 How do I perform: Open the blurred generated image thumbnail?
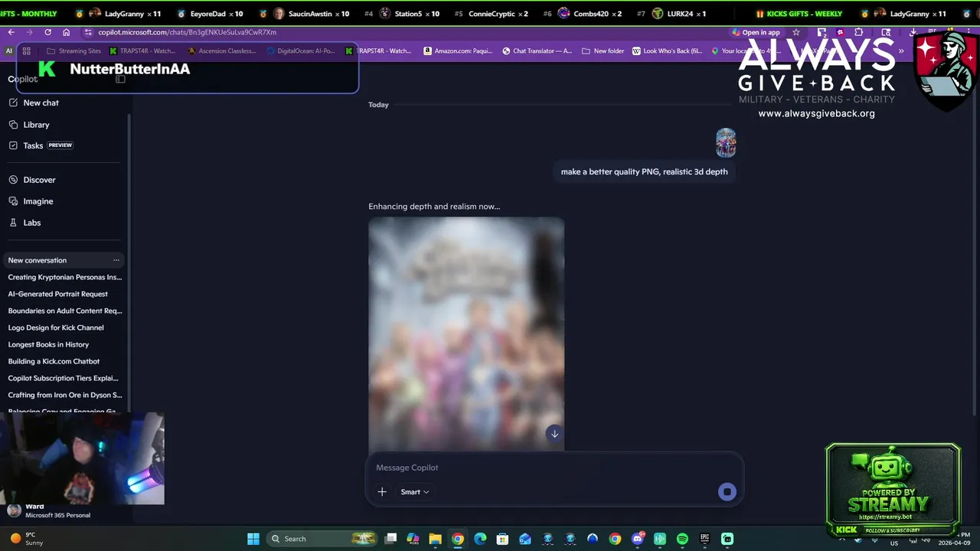[x=466, y=334]
